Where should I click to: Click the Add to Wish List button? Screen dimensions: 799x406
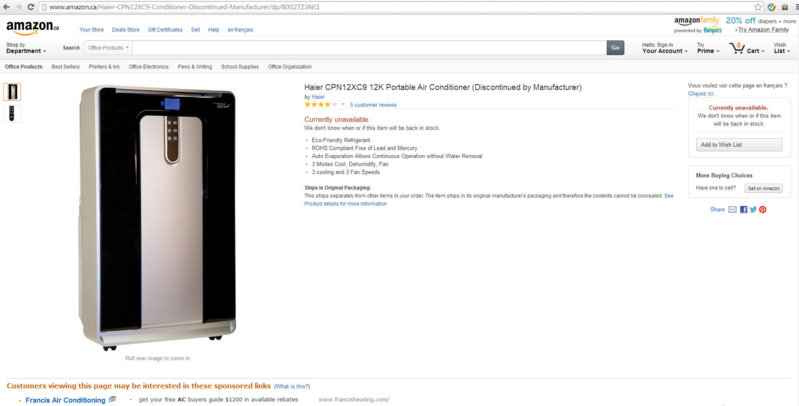(739, 145)
